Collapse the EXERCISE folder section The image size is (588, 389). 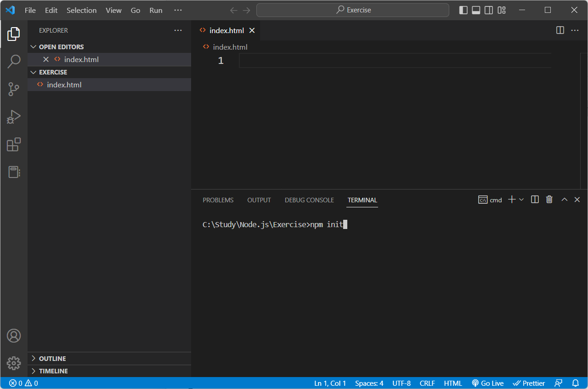[109, 72]
